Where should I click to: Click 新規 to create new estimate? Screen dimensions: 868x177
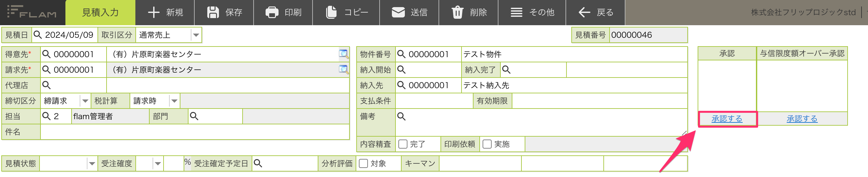point(165,12)
